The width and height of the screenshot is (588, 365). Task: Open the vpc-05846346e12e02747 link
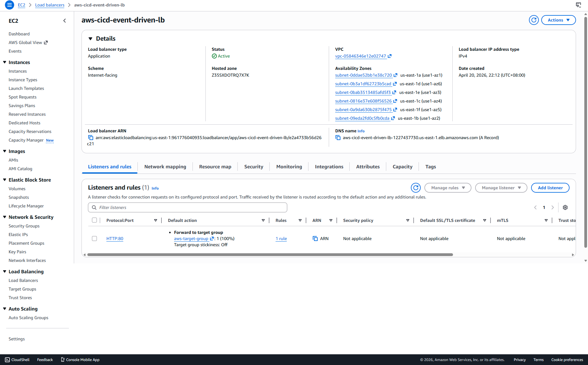(360, 56)
